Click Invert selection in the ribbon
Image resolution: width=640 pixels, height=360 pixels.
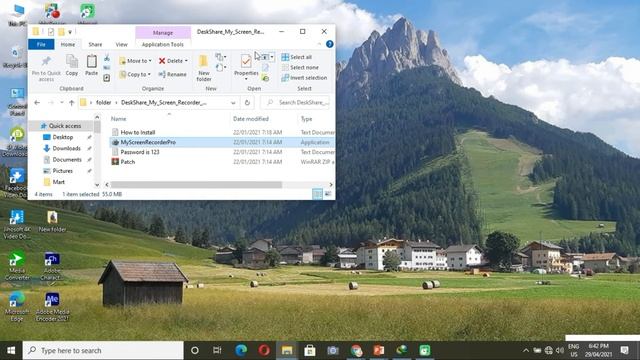(x=304, y=78)
